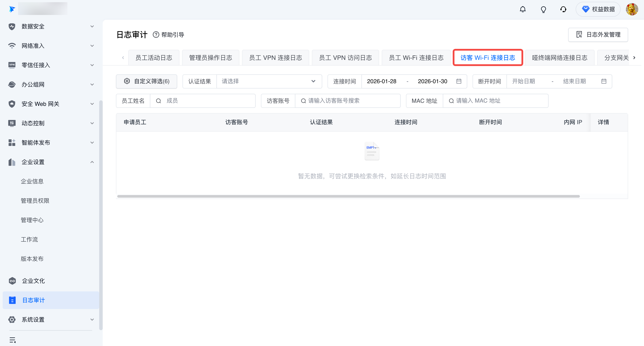Click the 数据安全 shield icon
The width and height of the screenshot is (644, 346).
tap(12, 26)
